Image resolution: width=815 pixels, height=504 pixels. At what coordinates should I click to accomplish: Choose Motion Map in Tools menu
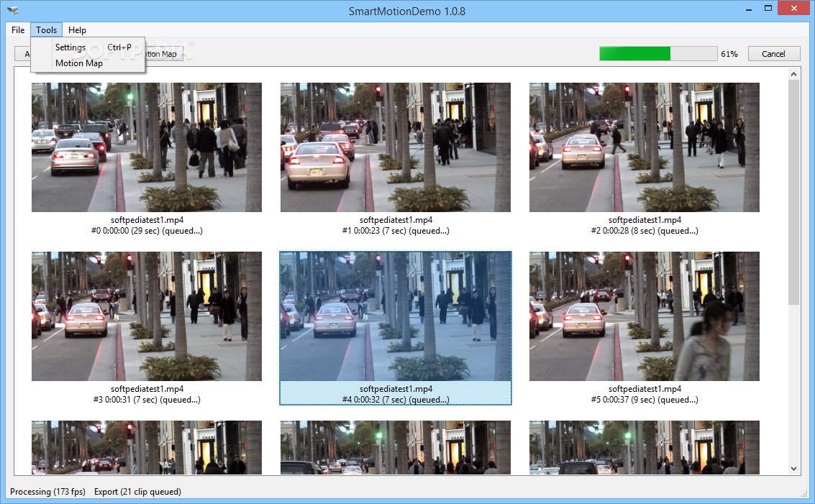pyautogui.click(x=87, y=63)
